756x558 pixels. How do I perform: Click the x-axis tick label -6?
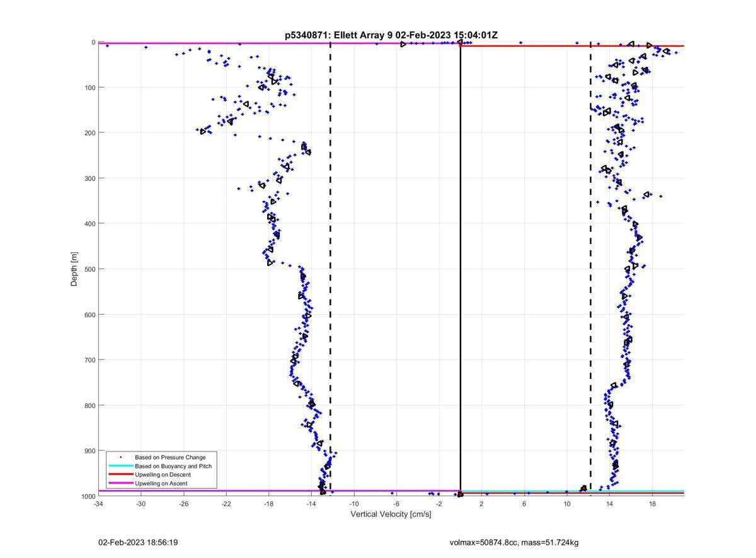(x=396, y=504)
